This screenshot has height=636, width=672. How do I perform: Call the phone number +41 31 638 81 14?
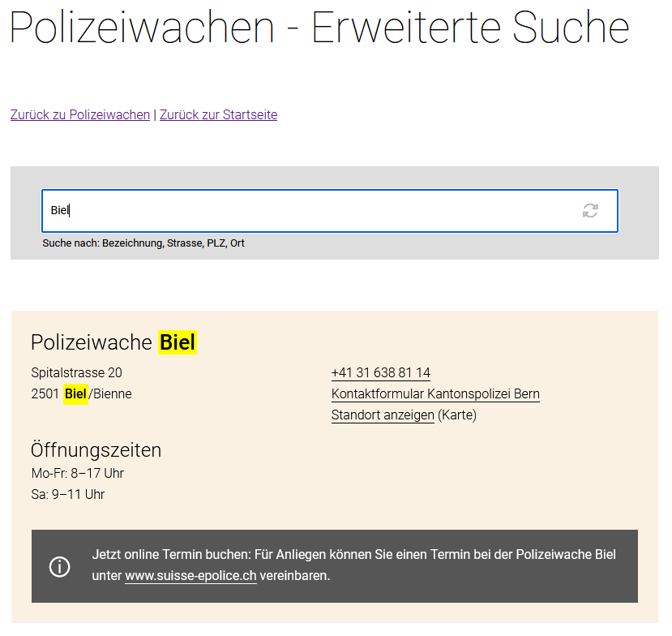click(x=381, y=372)
